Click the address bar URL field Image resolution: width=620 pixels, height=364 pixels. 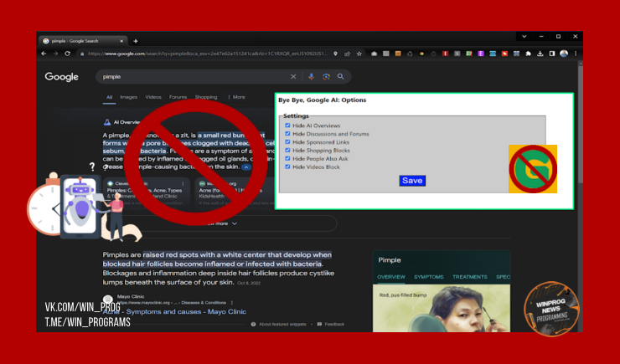(208, 54)
